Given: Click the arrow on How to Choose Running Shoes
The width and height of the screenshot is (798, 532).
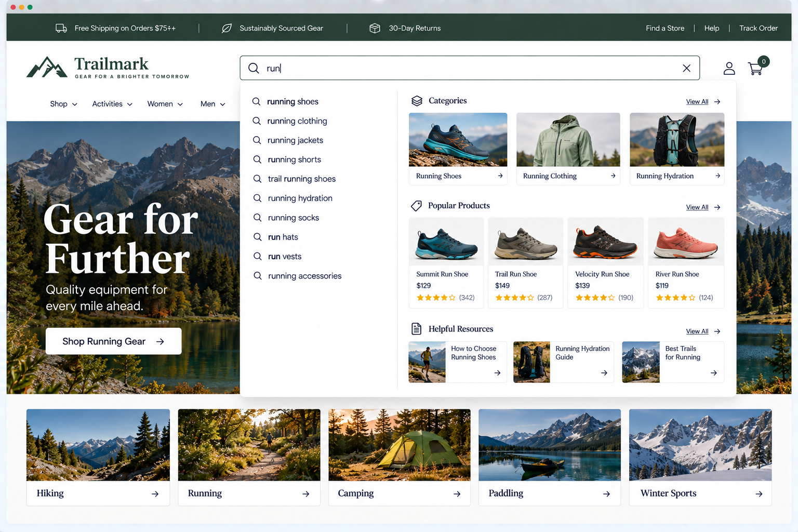Looking at the screenshot, I should coord(497,373).
